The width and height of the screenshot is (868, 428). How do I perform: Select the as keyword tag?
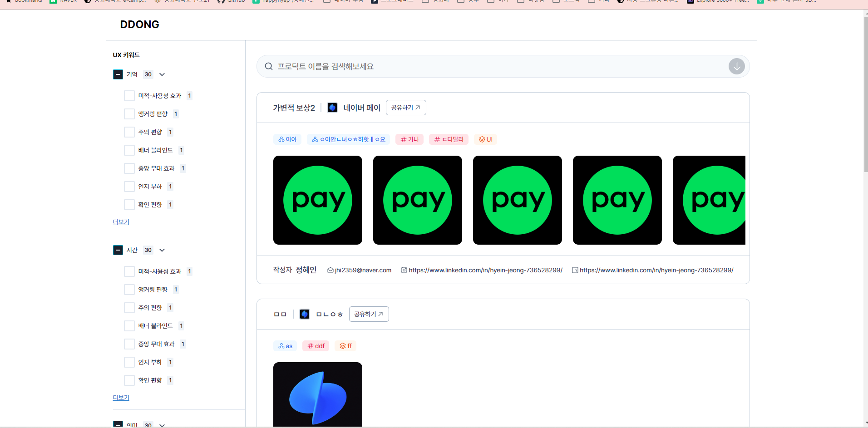click(x=286, y=346)
